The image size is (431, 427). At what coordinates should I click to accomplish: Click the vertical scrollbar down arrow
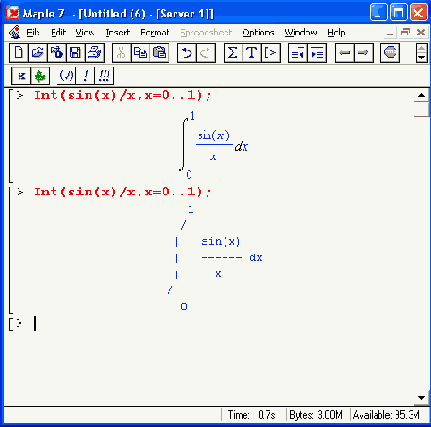[x=421, y=398]
